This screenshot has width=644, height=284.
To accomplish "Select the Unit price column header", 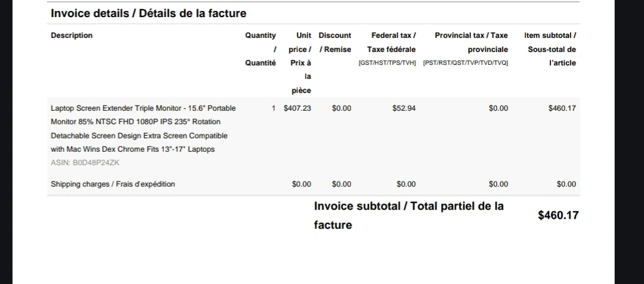I will (300, 63).
